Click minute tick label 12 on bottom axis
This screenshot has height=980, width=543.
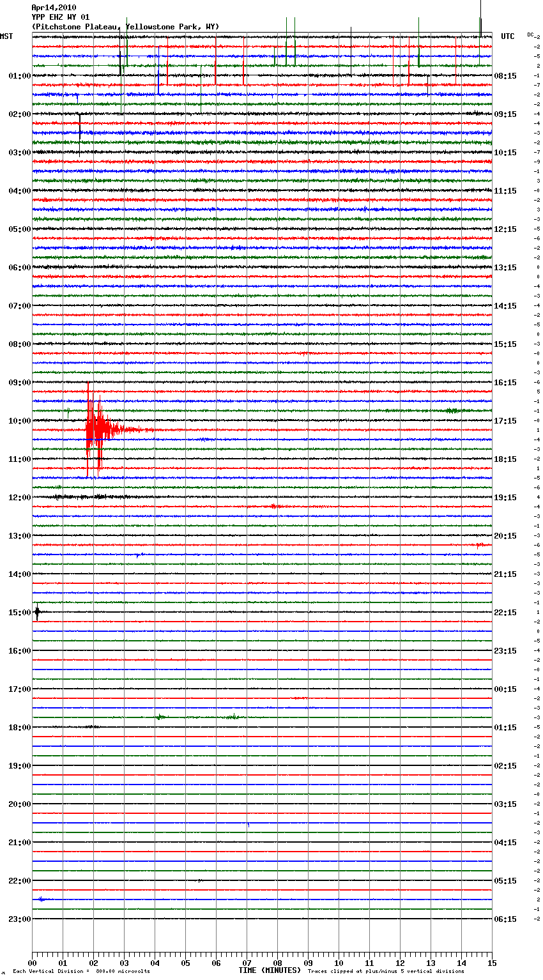point(400,963)
